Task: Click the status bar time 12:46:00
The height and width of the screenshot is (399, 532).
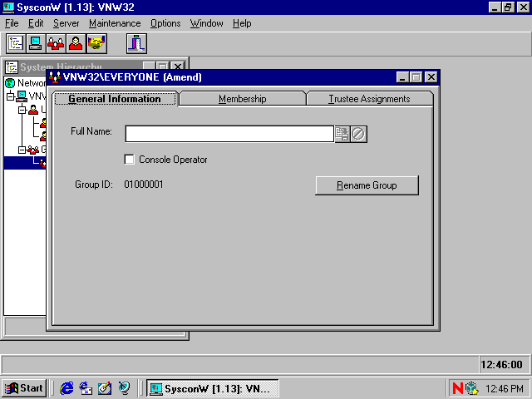Action: (x=501, y=365)
